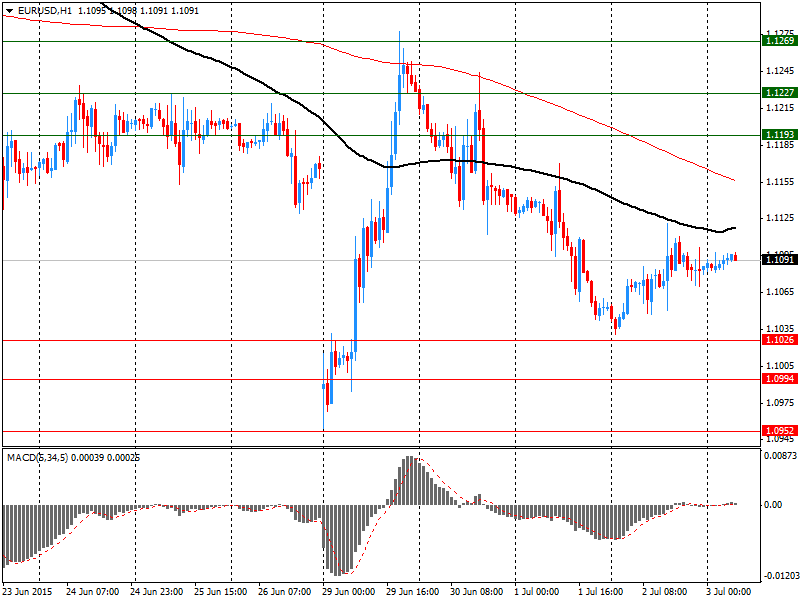Click the 29 Jun 16:00 time label
The width and height of the screenshot is (800, 600).
[x=413, y=592]
